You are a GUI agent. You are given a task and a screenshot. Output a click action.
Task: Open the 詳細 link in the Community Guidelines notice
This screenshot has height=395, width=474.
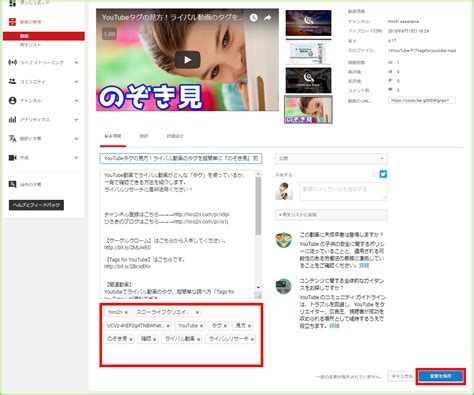pos(334,326)
